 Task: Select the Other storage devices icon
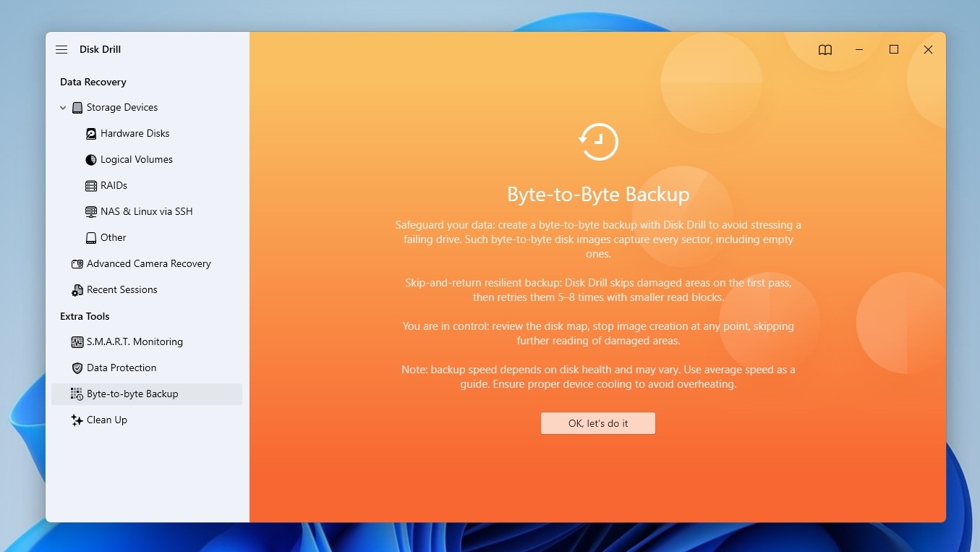click(92, 237)
